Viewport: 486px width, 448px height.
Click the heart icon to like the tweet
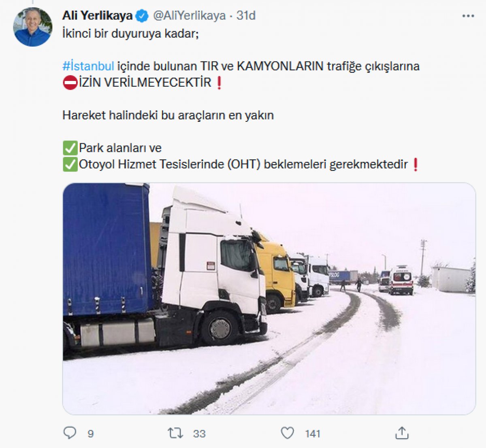pyautogui.click(x=286, y=433)
